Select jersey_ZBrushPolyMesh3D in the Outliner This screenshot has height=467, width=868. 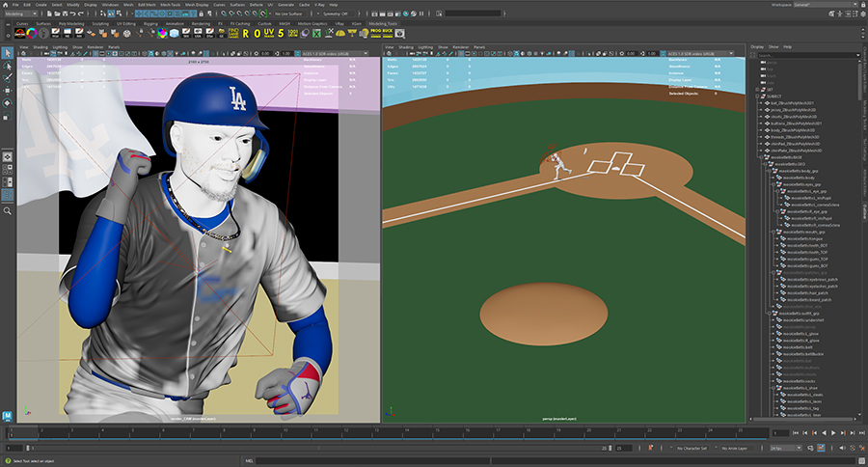pyautogui.click(x=793, y=110)
